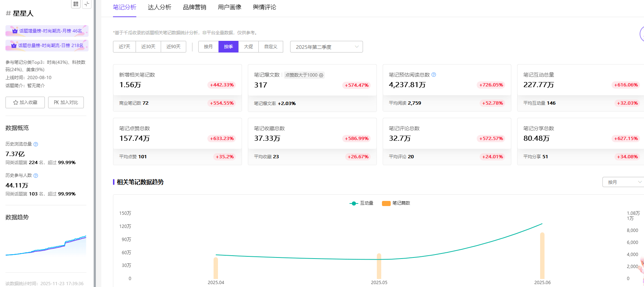Click crown icon on 话题增量榜 monthly badge

(15, 31)
